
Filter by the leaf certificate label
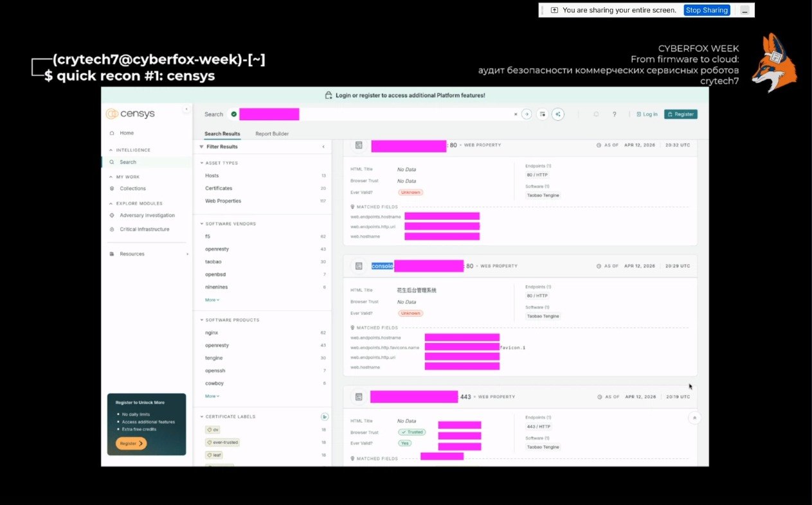tap(214, 455)
